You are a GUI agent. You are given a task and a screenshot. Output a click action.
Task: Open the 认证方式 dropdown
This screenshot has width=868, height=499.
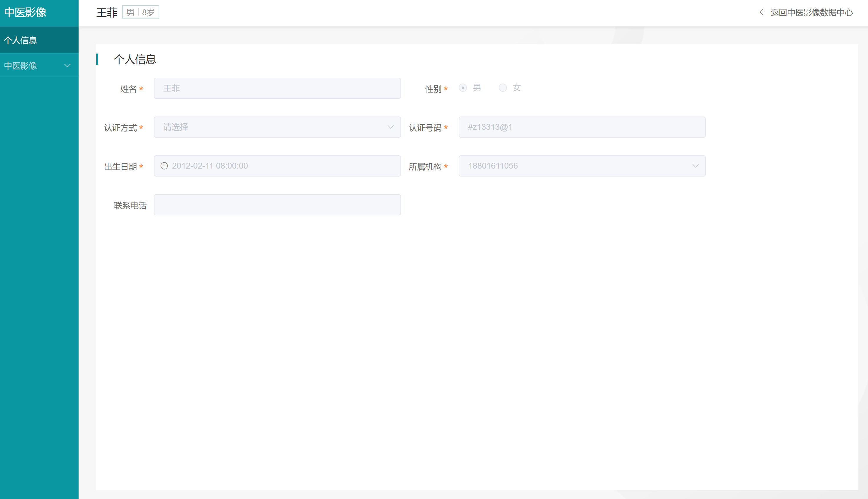click(x=277, y=127)
